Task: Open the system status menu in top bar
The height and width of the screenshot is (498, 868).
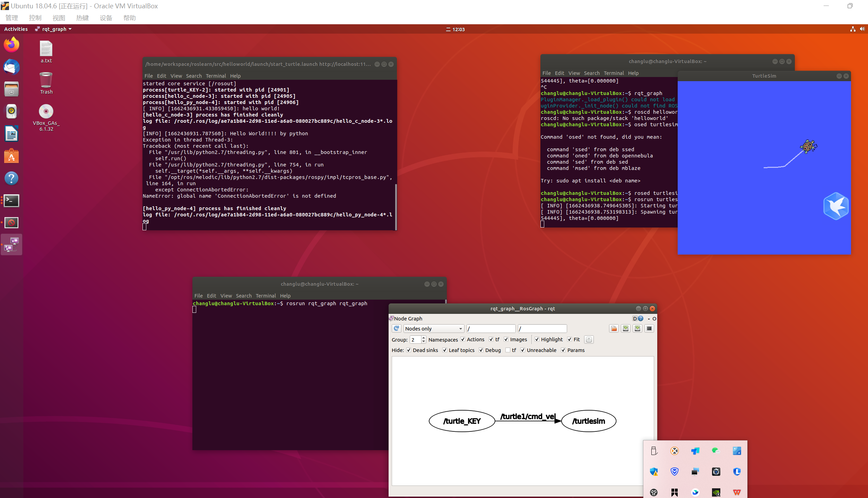Action: [x=857, y=29]
